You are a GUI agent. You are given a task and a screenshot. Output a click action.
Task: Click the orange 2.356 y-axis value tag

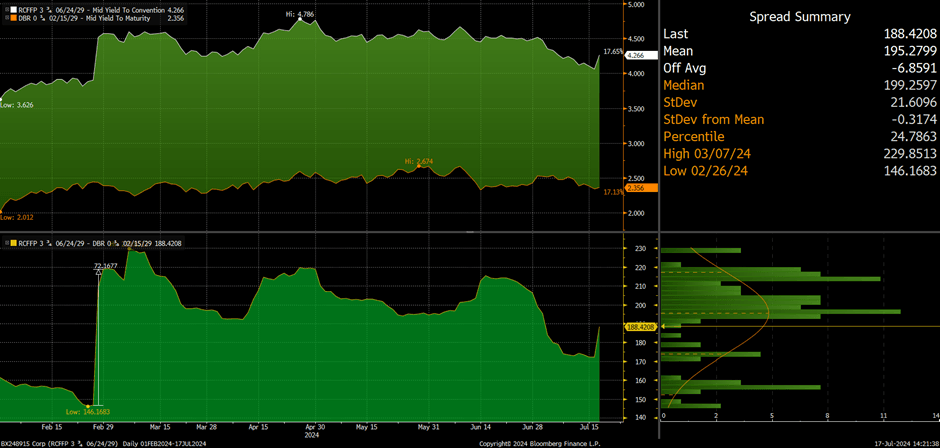point(636,187)
